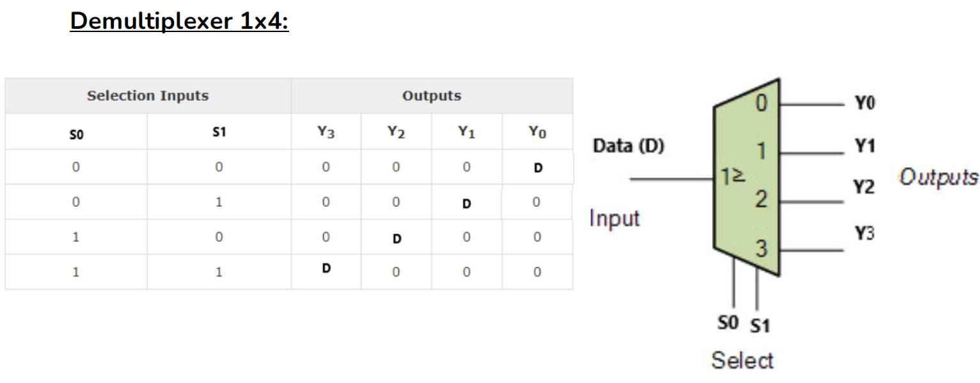
Task: Click the S0 select line label
Action: point(729,323)
